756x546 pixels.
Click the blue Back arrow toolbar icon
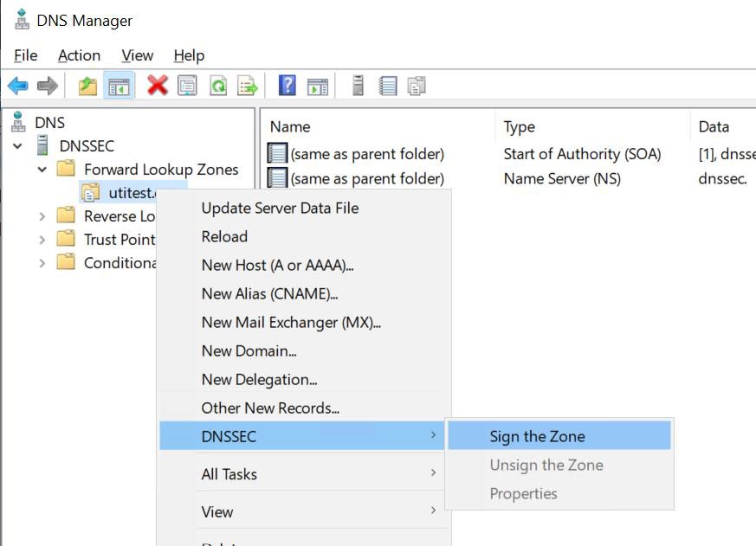tap(18, 86)
